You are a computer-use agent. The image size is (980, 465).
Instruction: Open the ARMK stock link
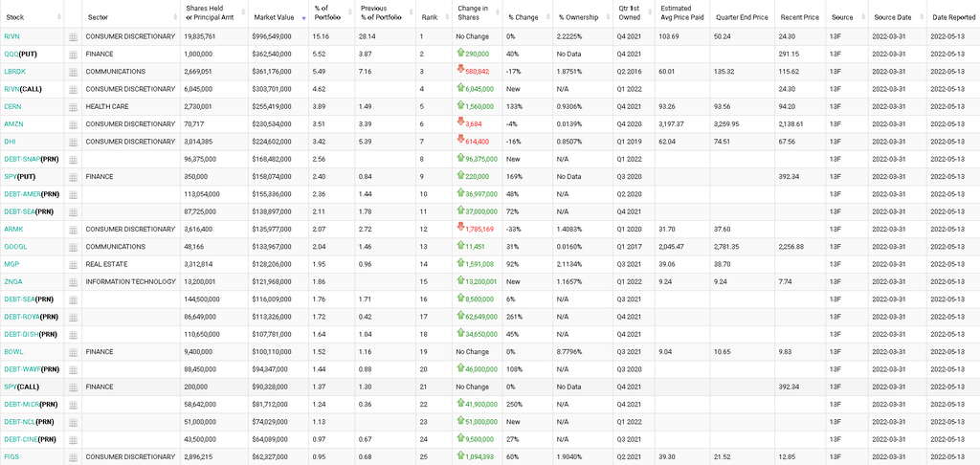tap(13, 230)
